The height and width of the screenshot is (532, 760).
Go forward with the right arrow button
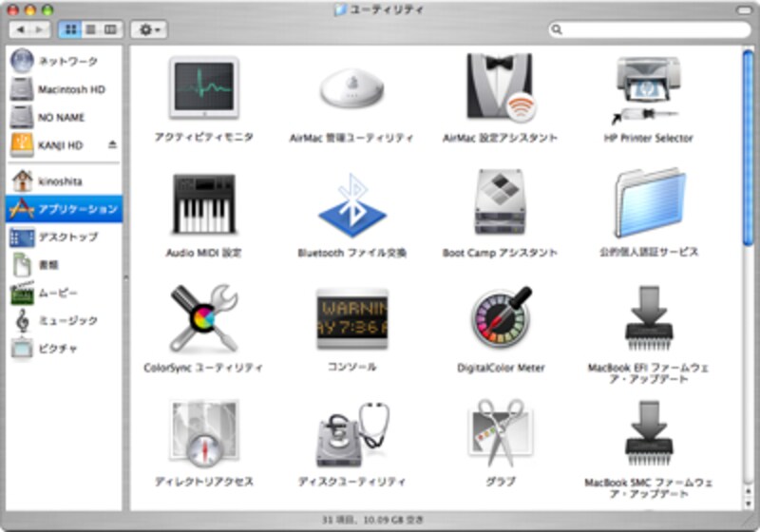[x=40, y=29]
